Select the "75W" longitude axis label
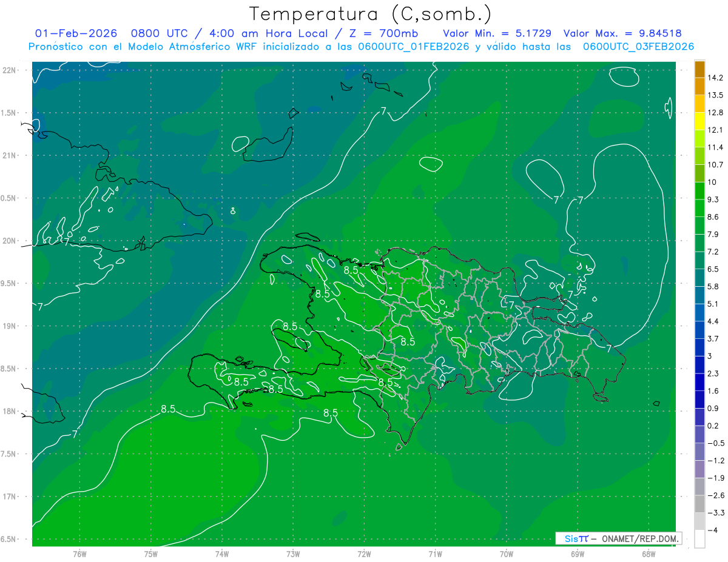728x562 pixels. pos(150,554)
